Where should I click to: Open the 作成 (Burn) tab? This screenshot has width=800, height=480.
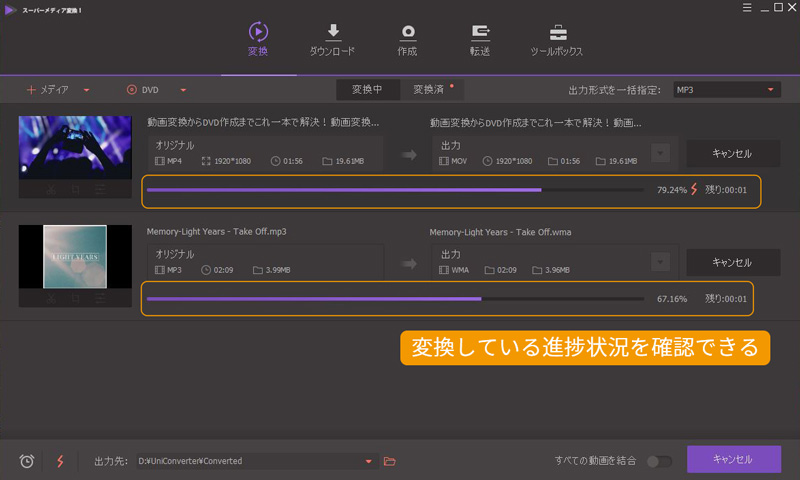[407, 39]
